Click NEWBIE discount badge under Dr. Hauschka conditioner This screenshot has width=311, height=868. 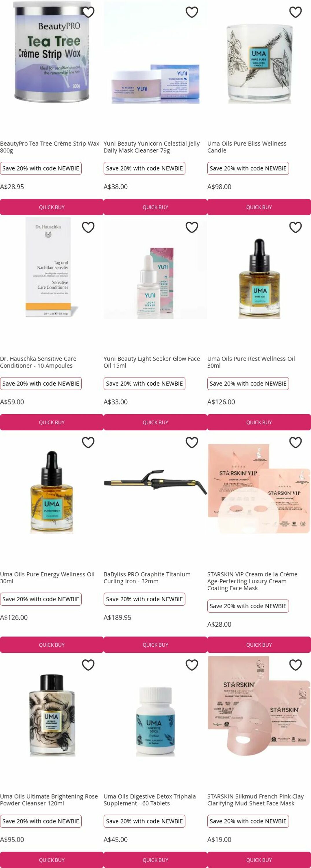click(41, 383)
